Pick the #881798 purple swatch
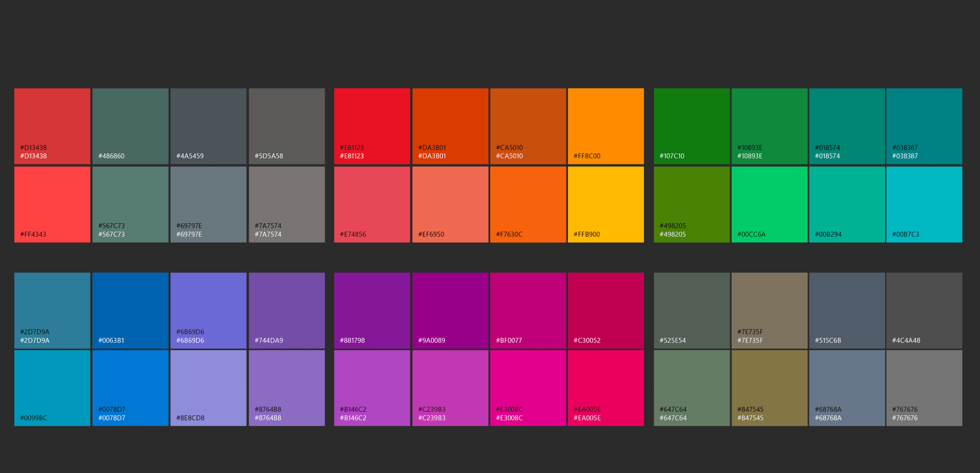Viewport: 980px width, 473px height. 371,310
